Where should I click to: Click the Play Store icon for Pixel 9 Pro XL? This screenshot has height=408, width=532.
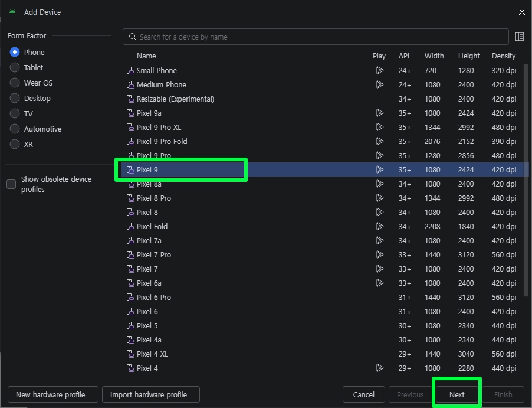[x=380, y=127]
